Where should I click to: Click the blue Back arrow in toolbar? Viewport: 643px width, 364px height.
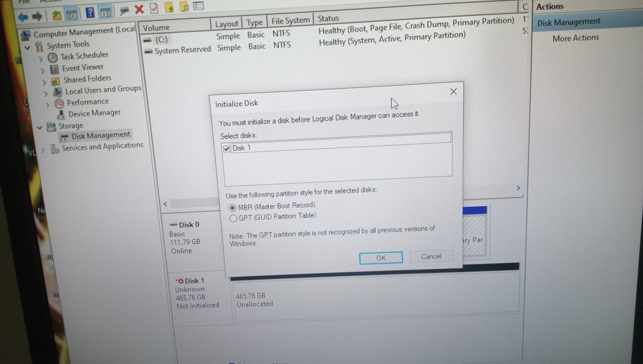(23, 17)
